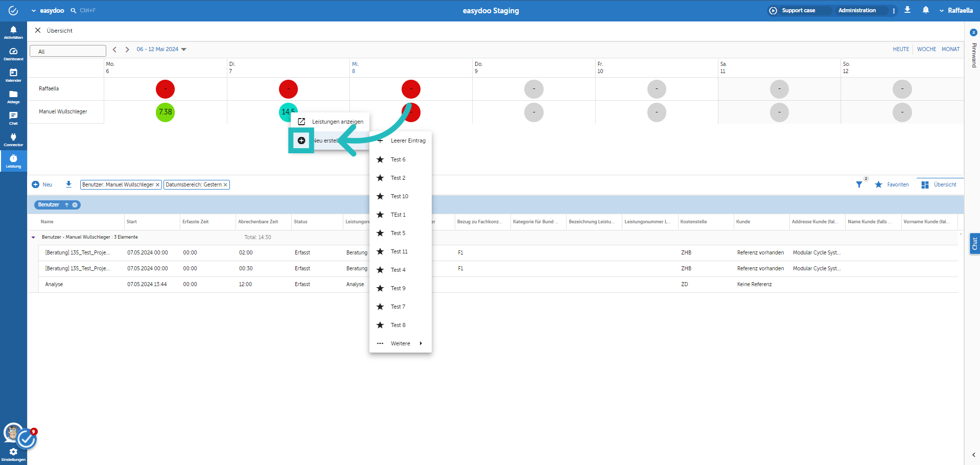This screenshot has height=465, width=980.
Task: Choose favorite Test 9
Action: tap(401, 288)
